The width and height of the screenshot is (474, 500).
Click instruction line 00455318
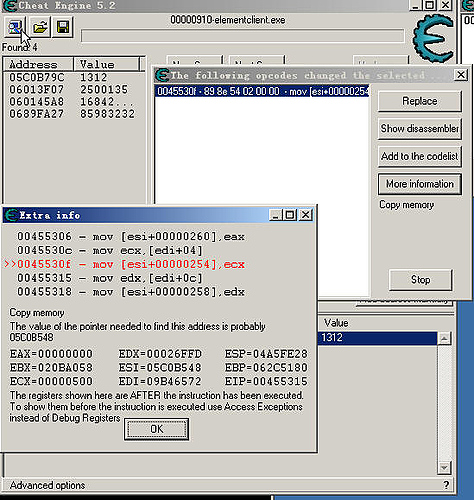tap(131, 292)
